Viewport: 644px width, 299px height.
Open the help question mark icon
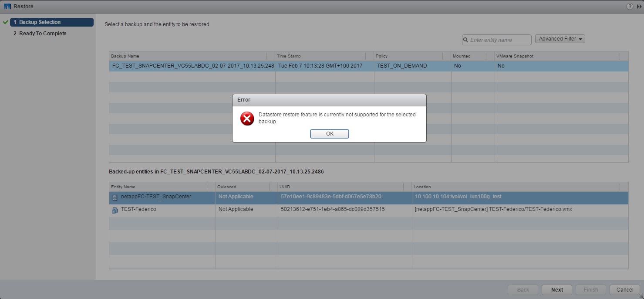tap(630, 7)
